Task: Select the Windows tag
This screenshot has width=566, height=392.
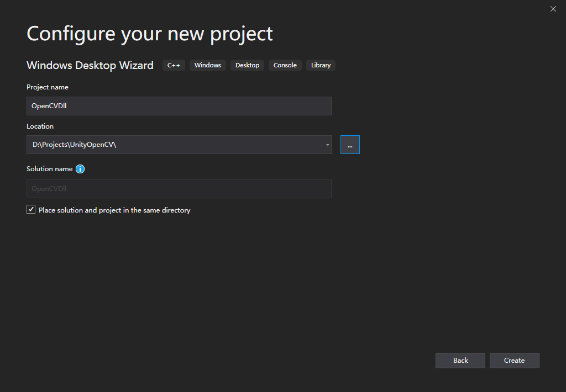Action: 208,65
